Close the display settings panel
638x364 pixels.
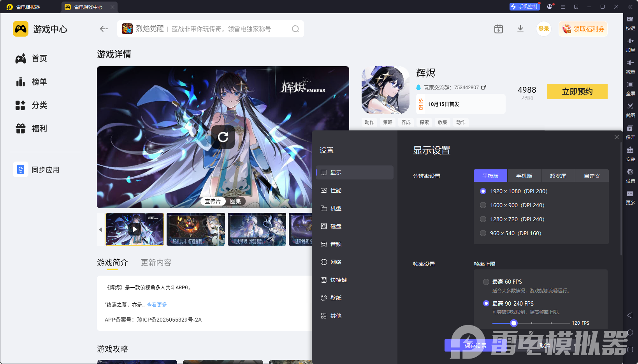point(616,137)
